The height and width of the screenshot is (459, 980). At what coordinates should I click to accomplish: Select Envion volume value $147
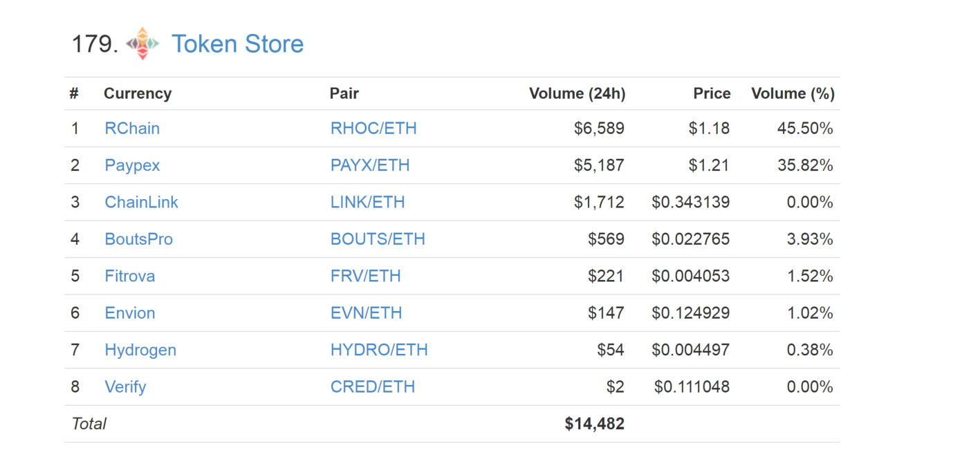click(606, 313)
